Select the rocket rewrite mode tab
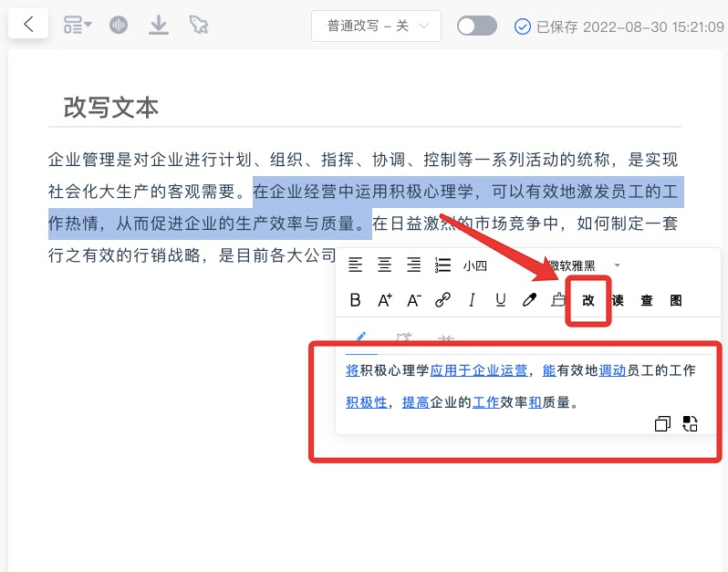 pos(403,338)
